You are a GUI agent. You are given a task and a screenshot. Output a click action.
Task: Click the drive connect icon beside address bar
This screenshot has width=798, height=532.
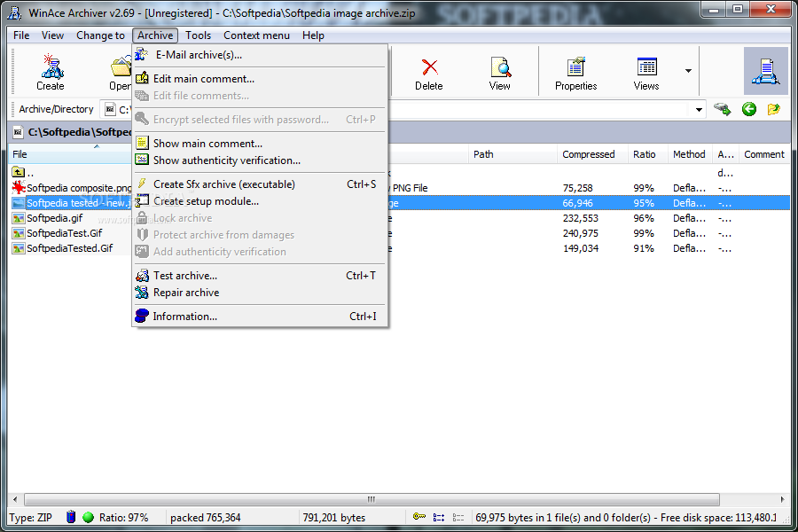[722, 109]
